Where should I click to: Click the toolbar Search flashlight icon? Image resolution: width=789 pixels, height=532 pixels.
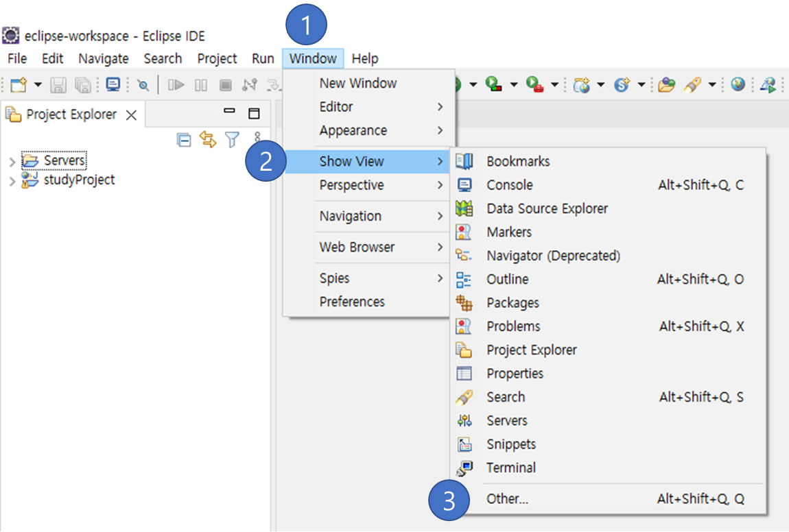[692, 84]
